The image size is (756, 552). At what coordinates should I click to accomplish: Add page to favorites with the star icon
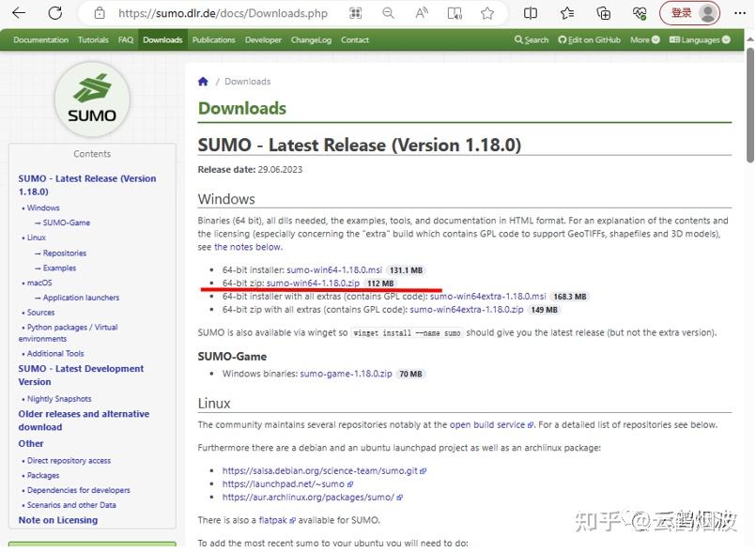487,13
